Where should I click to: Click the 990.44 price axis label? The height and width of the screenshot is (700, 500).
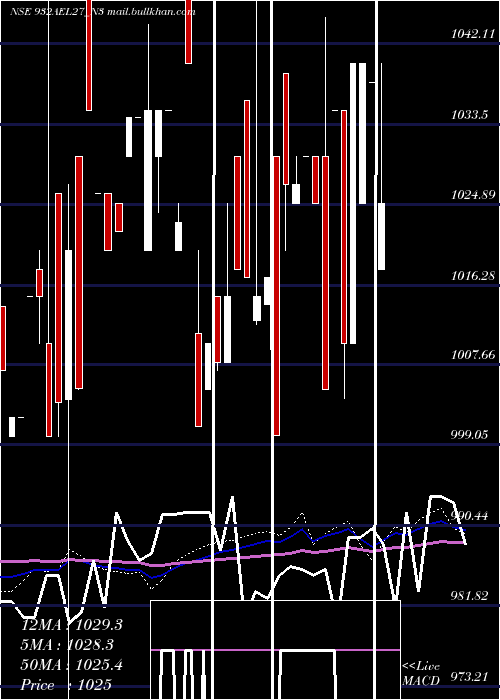click(x=471, y=516)
